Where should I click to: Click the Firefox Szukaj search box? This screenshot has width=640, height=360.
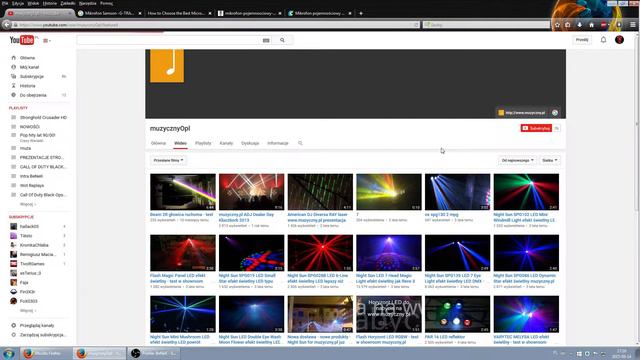coord(486,25)
